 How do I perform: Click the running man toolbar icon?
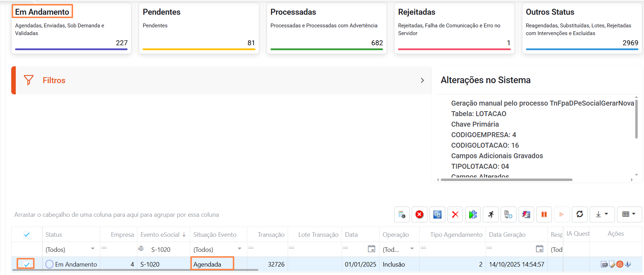(491, 214)
